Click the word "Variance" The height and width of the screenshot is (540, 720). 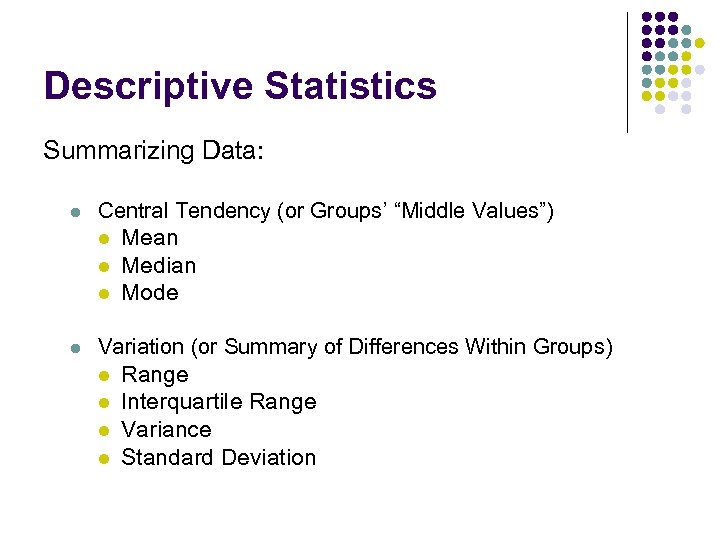[x=166, y=430]
